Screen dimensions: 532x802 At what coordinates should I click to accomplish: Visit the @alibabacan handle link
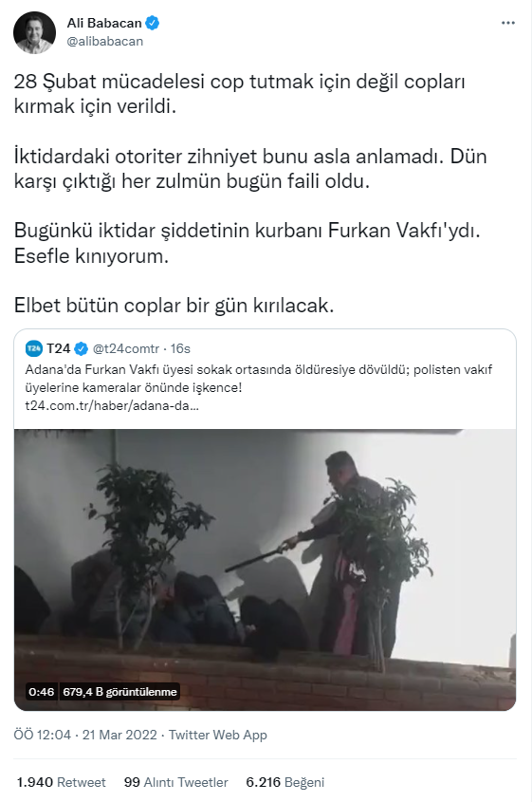tap(104, 42)
